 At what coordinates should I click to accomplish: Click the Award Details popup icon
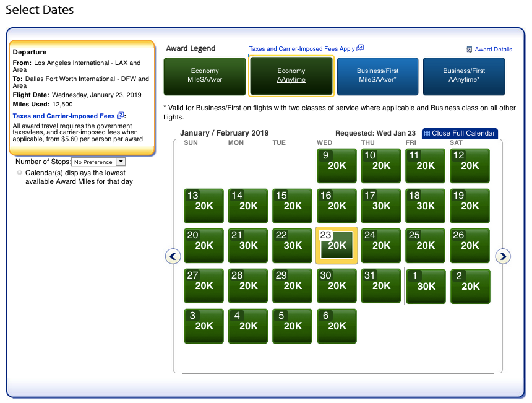point(469,50)
